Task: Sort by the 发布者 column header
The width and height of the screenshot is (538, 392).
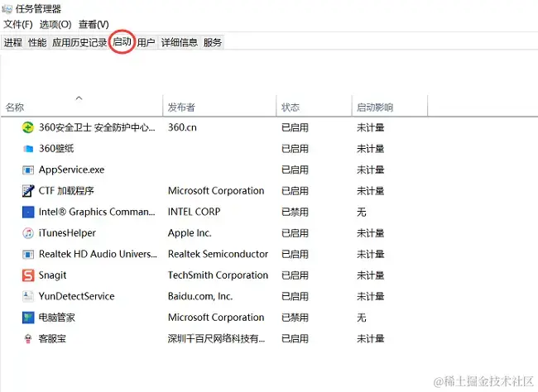Action: [x=219, y=108]
